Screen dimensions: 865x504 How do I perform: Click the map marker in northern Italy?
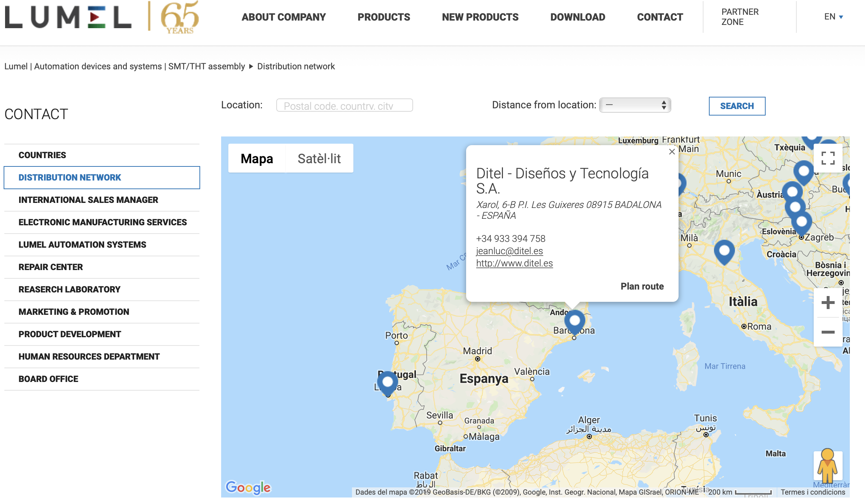tap(724, 252)
